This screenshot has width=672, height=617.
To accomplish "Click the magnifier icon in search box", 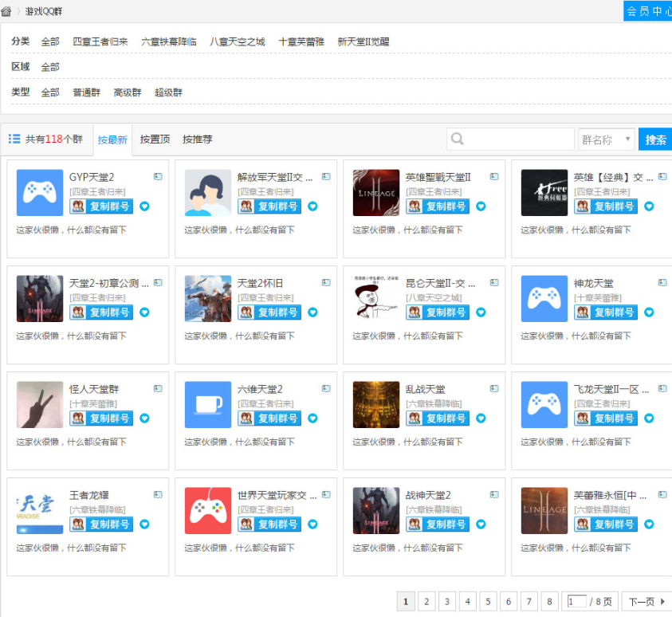I will point(458,139).
